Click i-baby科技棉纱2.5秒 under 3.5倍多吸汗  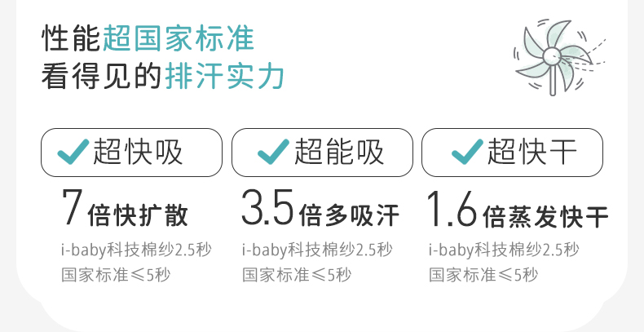pos(317,250)
